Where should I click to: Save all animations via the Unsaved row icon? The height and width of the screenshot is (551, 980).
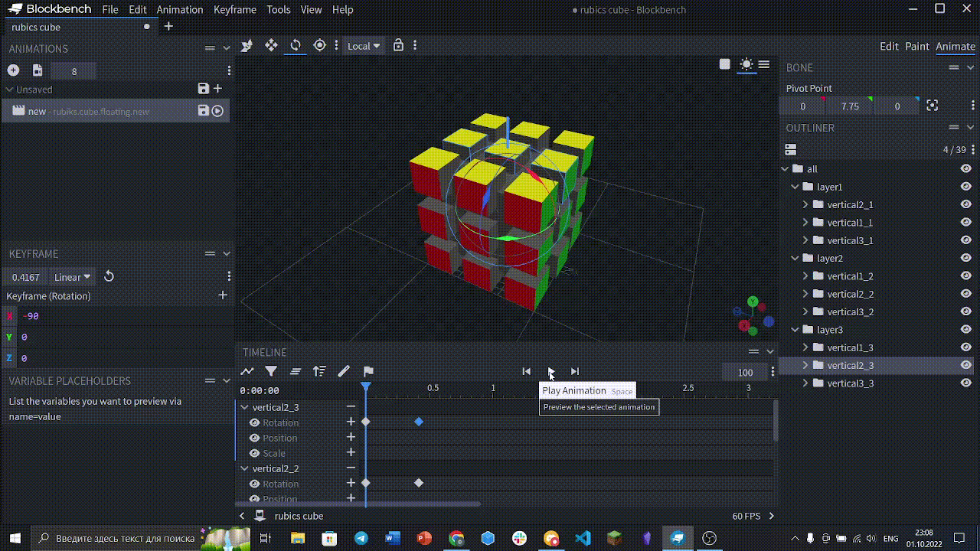click(x=203, y=89)
